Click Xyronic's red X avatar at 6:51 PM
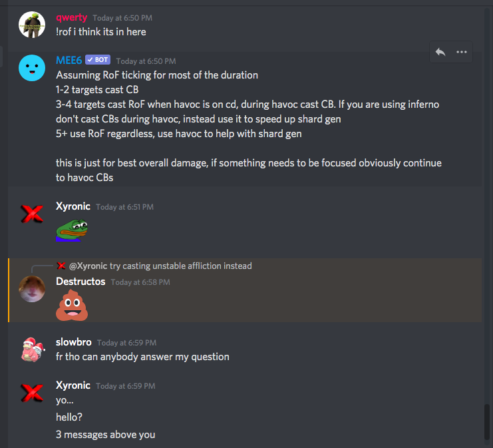This screenshot has height=448, width=493. (32, 214)
